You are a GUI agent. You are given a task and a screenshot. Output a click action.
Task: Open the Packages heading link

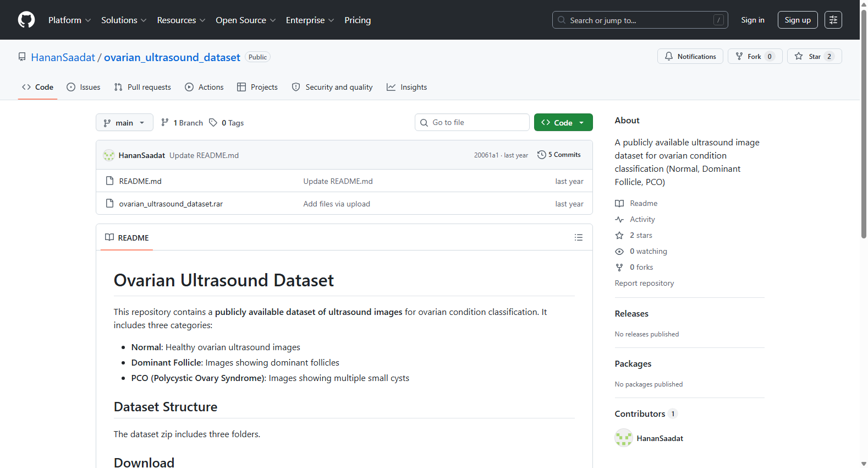point(633,364)
